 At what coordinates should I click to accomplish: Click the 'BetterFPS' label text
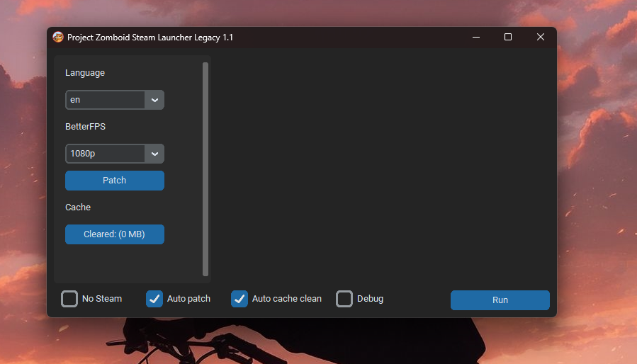click(85, 126)
